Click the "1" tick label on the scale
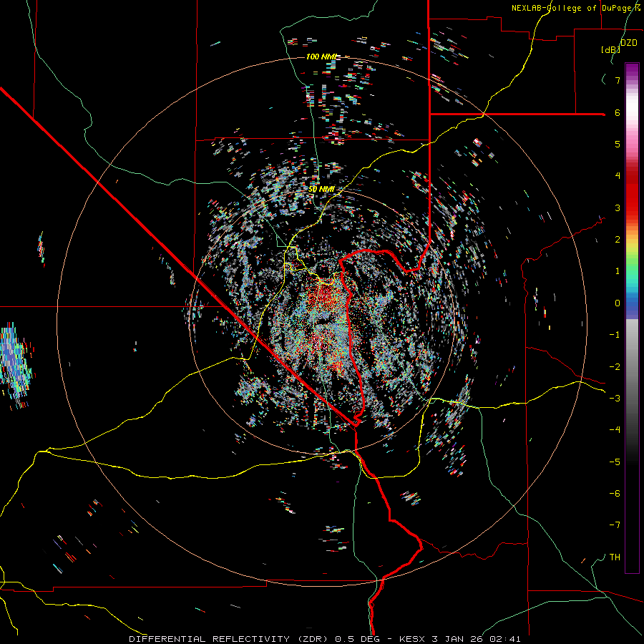Viewport: 644px width, 644px height. [618, 271]
